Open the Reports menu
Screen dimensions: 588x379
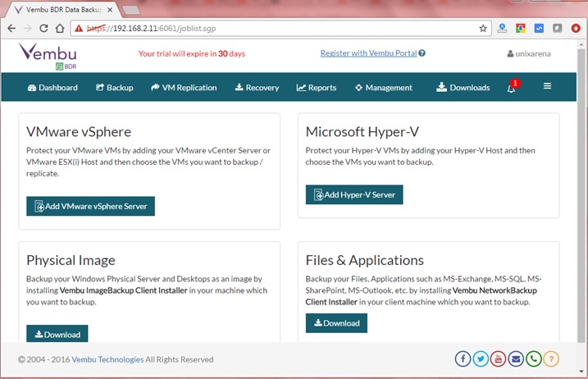point(316,88)
